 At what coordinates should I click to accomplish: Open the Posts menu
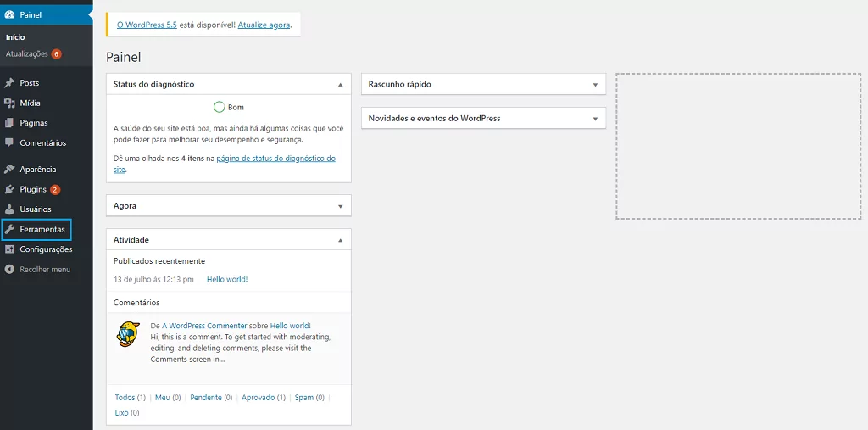point(47,83)
